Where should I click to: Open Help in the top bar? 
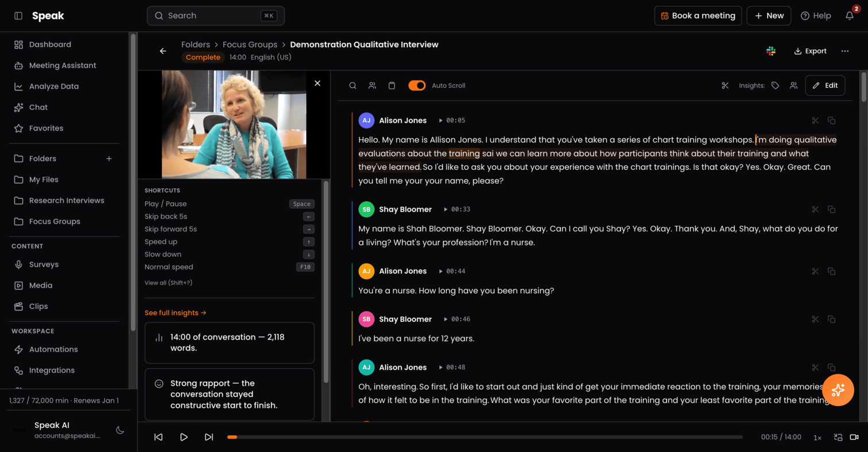click(816, 16)
